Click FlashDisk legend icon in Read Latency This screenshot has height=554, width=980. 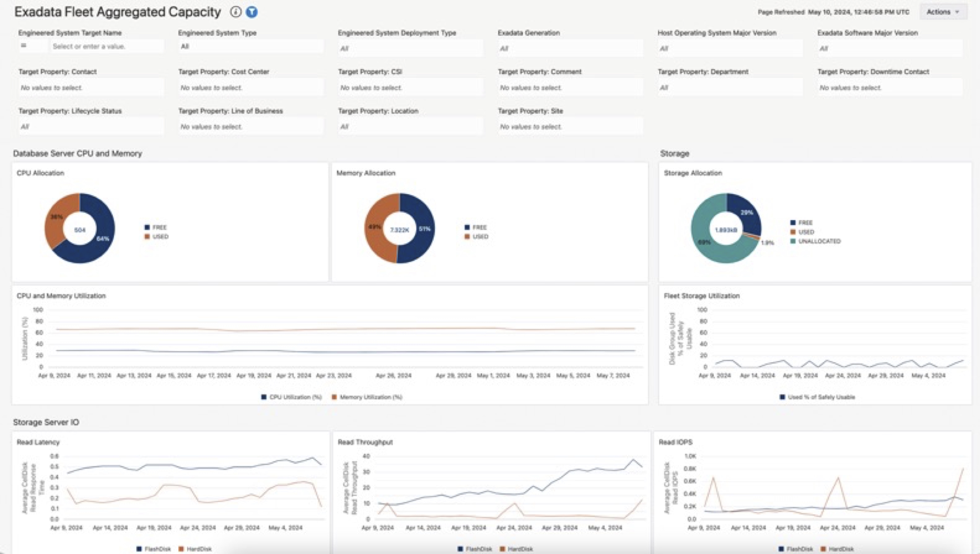(139, 549)
